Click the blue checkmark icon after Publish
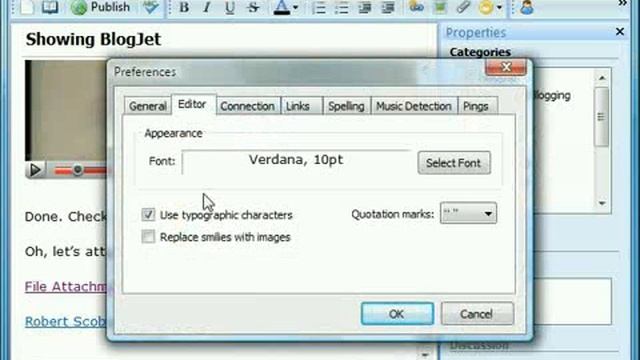Screen dimensions: 640x360 [x=151, y=7]
